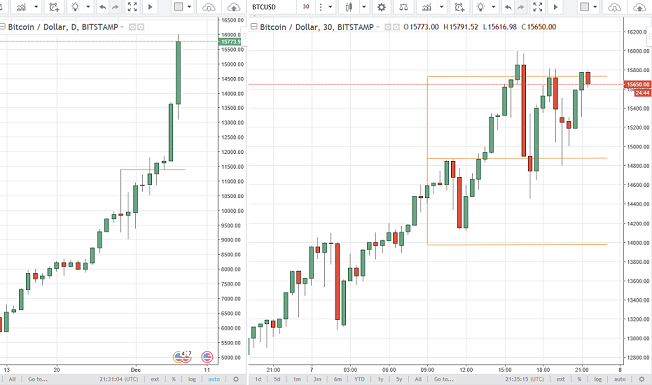Load chart layout cloud icon on left toolbar
The image size is (652, 385).
pyautogui.click(x=208, y=7)
